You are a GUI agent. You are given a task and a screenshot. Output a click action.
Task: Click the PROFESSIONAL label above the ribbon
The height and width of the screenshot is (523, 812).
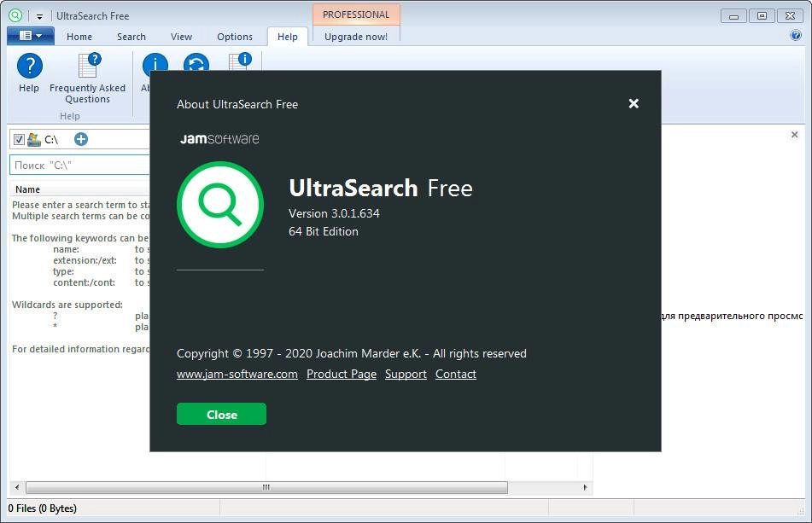356,15
